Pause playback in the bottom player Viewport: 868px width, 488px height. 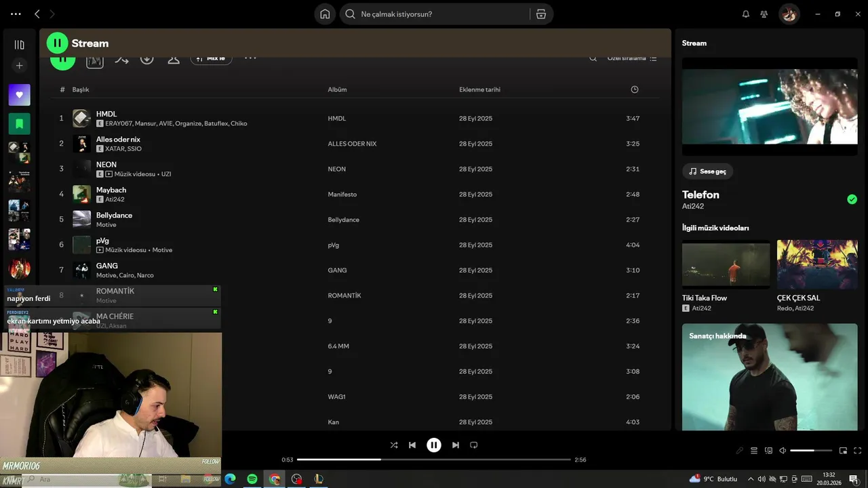click(434, 445)
